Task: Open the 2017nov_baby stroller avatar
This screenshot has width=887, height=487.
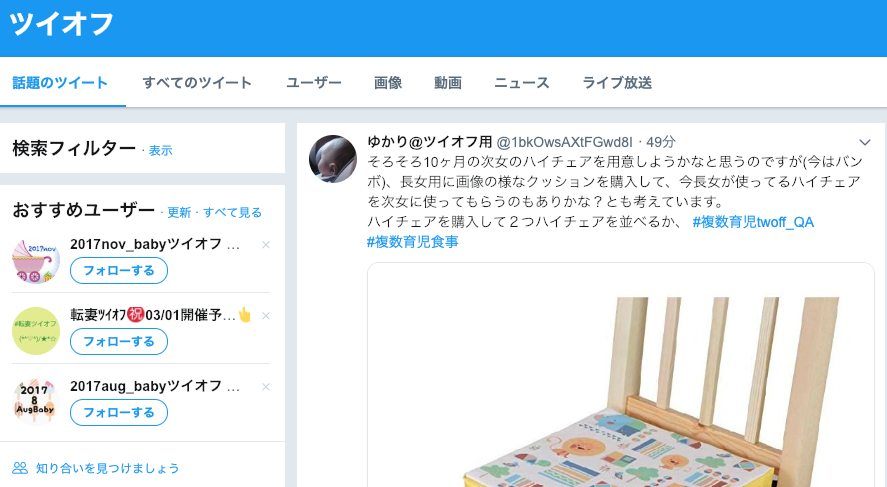Action: point(36,260)
